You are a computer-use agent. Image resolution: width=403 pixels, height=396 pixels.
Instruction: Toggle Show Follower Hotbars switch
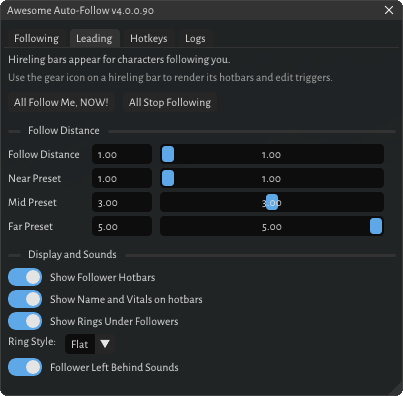(25, 277)
